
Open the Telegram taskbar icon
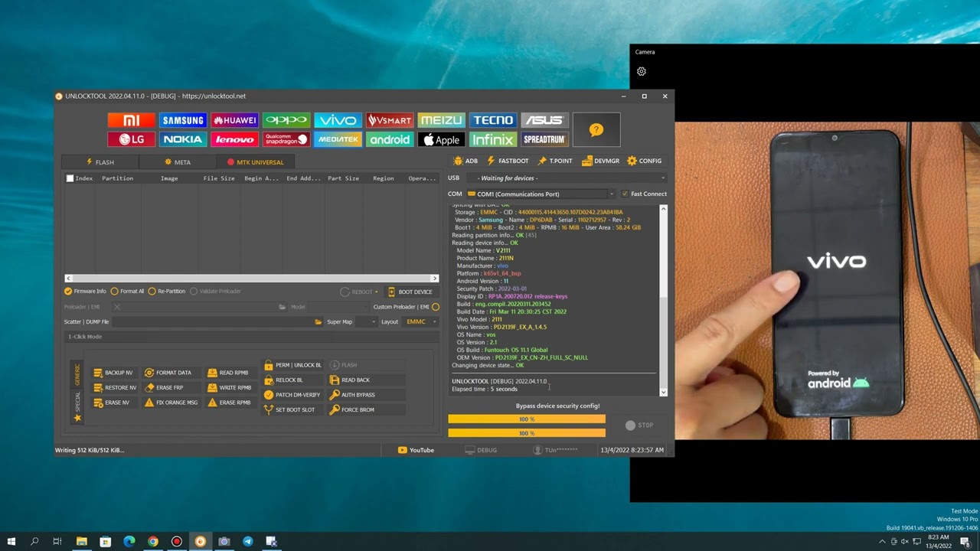[x=247, y=542]
